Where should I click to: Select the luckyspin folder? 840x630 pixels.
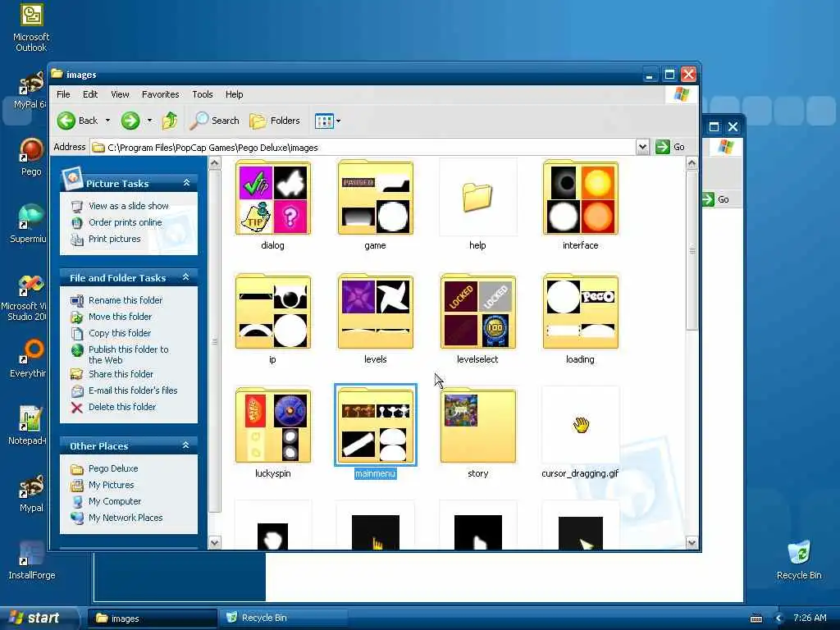click(272, 426)
